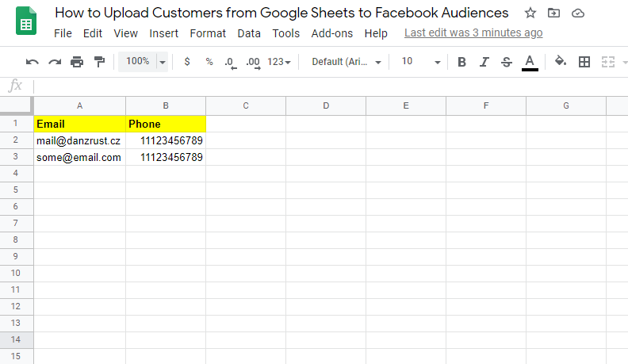The width and height of the screenshot is (628, 364).
Task: Click the Decrease decimal places button
Action: 230,63
